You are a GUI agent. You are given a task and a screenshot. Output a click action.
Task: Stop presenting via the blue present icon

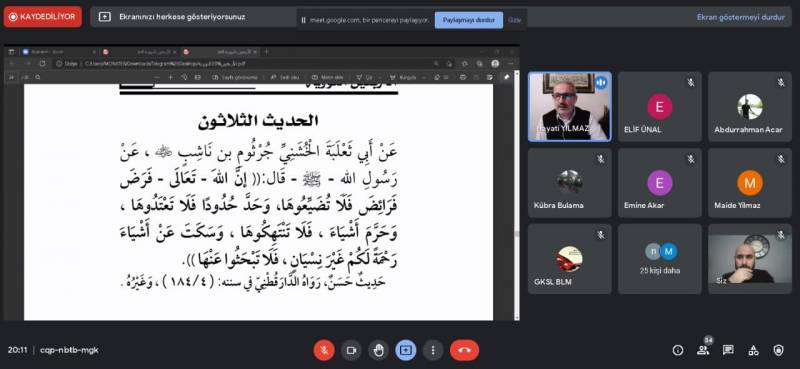pos(406,350)
